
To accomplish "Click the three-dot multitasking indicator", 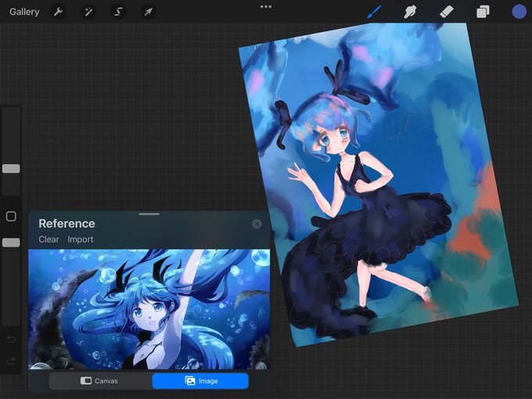I will coord(266,6).
